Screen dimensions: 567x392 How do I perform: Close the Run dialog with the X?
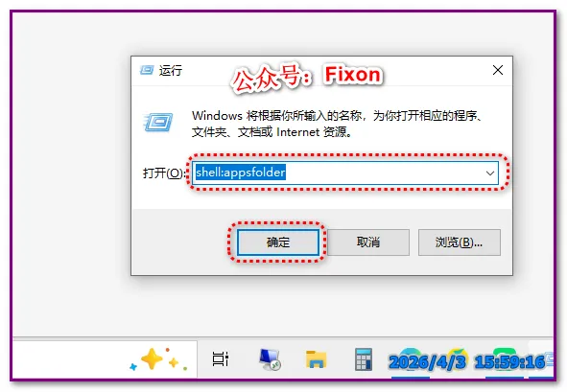point(498,70)
